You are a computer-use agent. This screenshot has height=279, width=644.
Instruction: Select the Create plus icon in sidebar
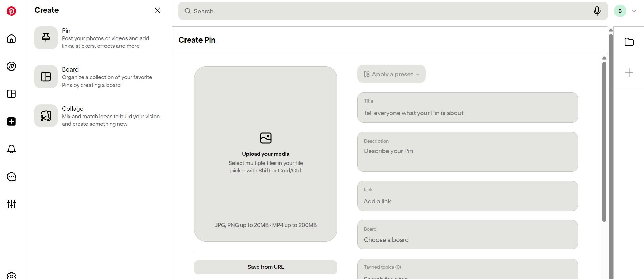(x=11, y=121)
